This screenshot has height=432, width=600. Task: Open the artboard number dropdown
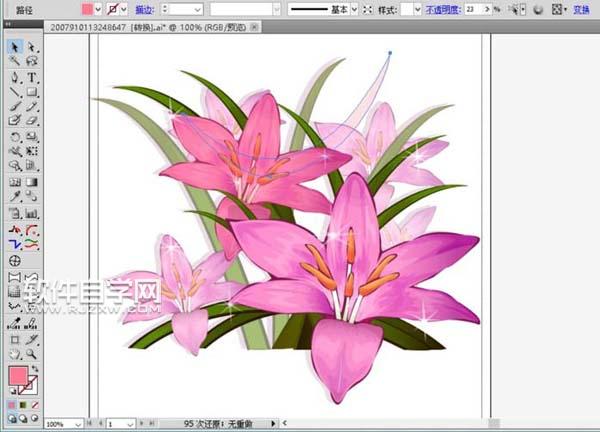(130, 424)
